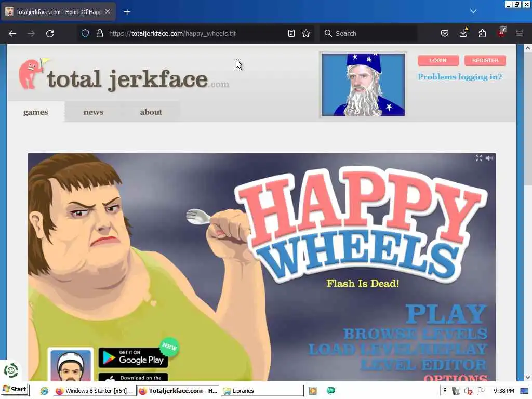Open the Problems logging in? link

tap(460, 77)
